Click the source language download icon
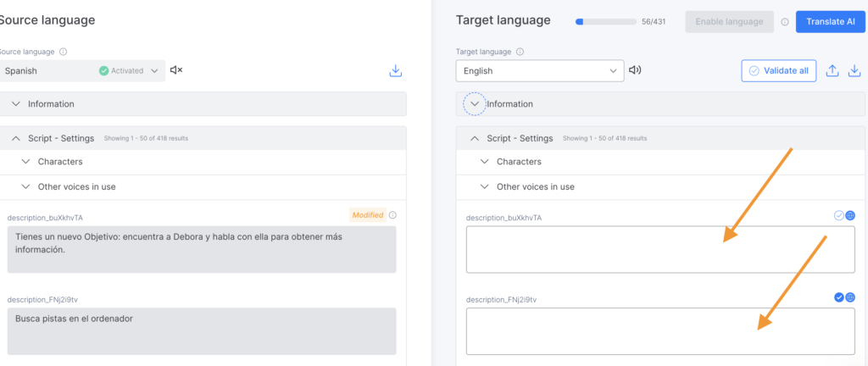 click(x=395, y=71)
